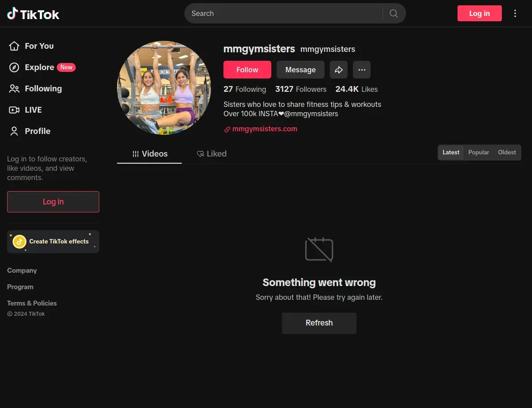Click the TikTok logo
The image size is (532, 408).
click(33, 14)
